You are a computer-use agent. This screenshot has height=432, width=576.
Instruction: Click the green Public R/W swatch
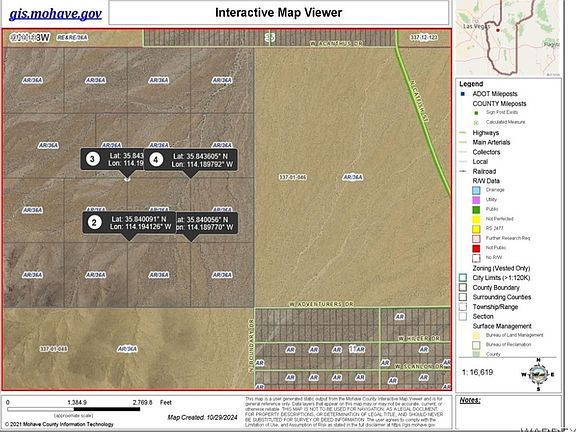[x=476, y=209]
